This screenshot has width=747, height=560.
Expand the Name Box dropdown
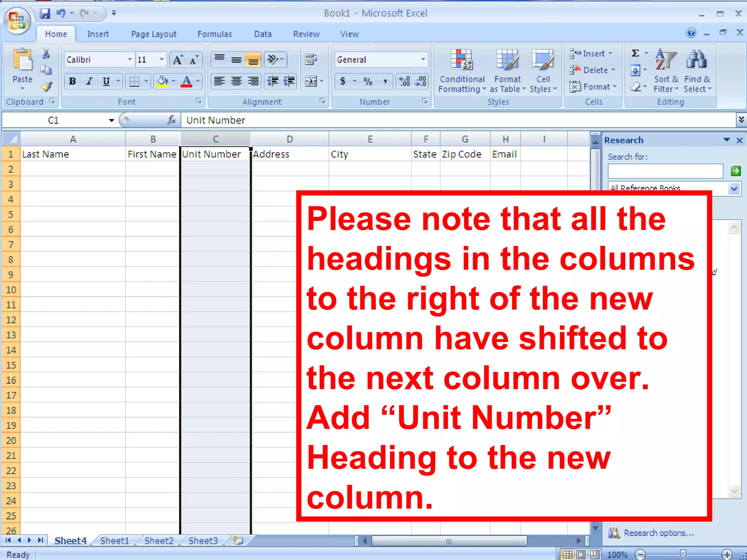coord(111,120)
